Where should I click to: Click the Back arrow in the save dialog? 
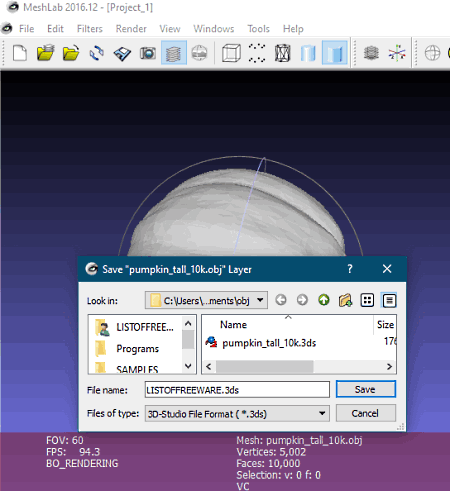pyautogui.click(x=281, y=300)
